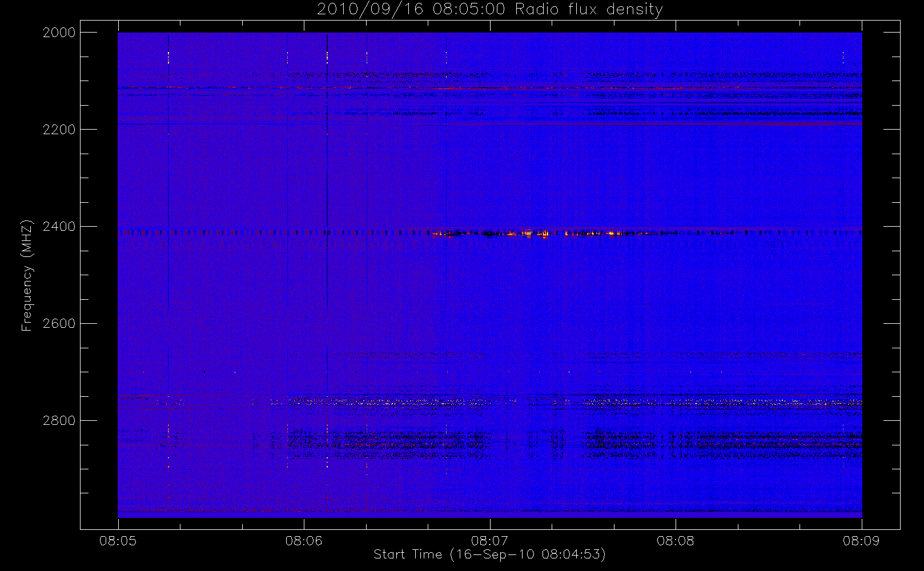Click the 08:05 time tick label
The width and height of the screenshot is (924, 571).
pyautogui.click(x=118, y=541)
